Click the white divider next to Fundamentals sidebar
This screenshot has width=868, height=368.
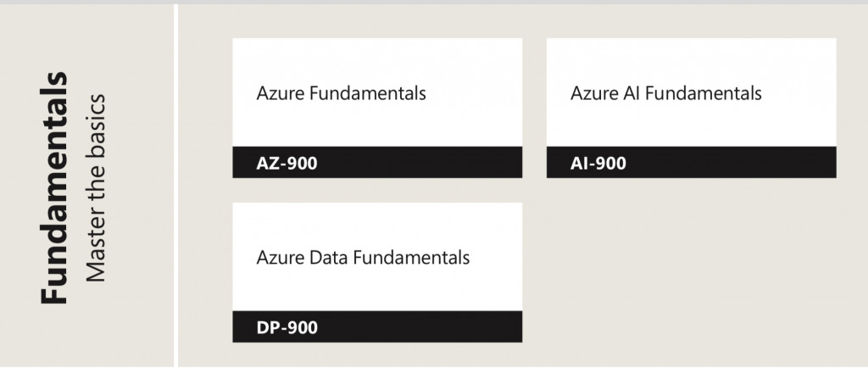click(x=176, y=187)
